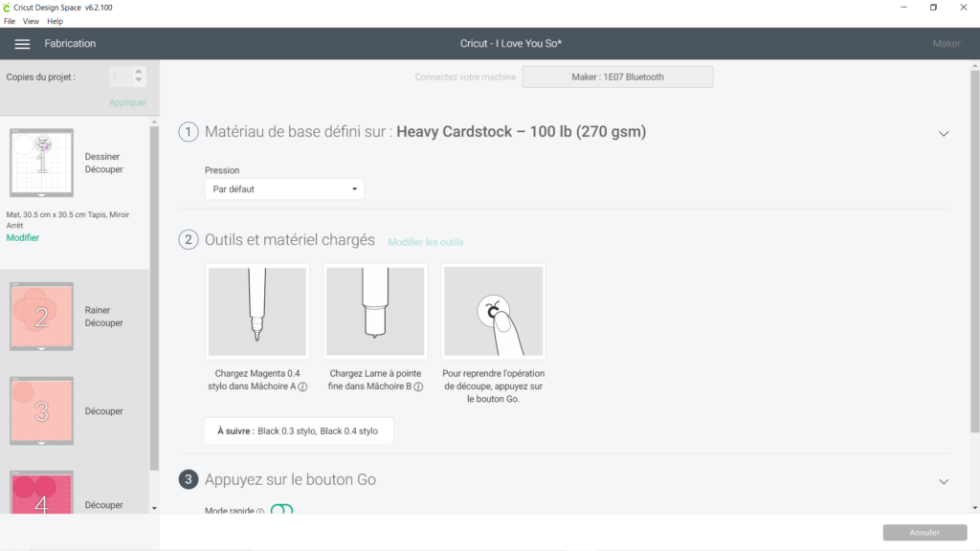Click the mat list vertical scrollbar
Image resolution: width=980 pixels, height=551 pixels.
[154, 298]
